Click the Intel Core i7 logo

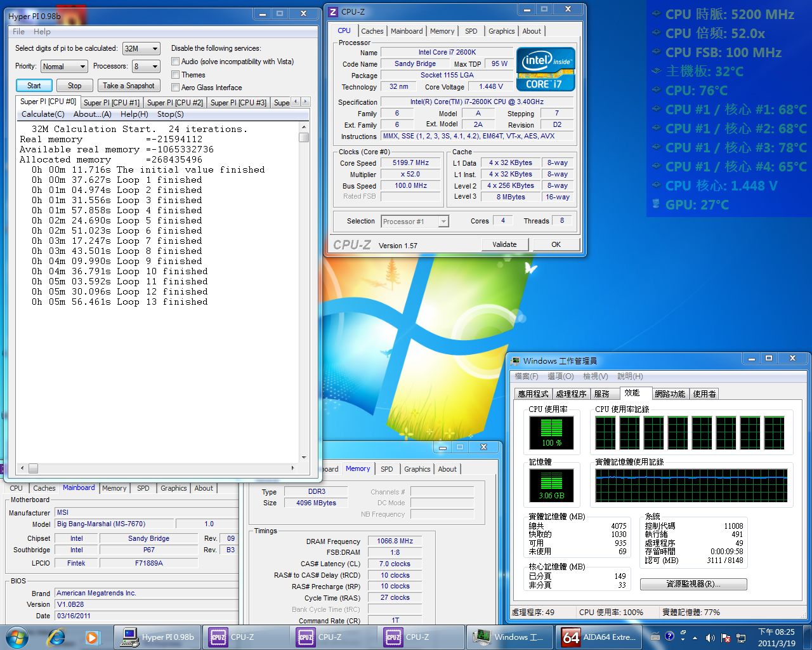pyautogui.click(x=546, y=69)
